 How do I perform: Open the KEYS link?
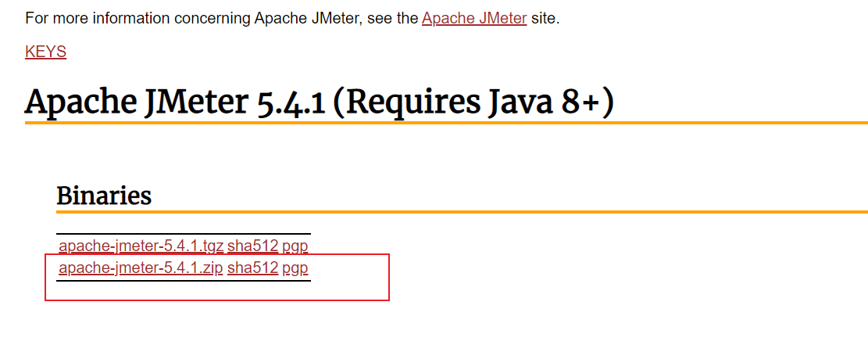(x=45, y=52)
